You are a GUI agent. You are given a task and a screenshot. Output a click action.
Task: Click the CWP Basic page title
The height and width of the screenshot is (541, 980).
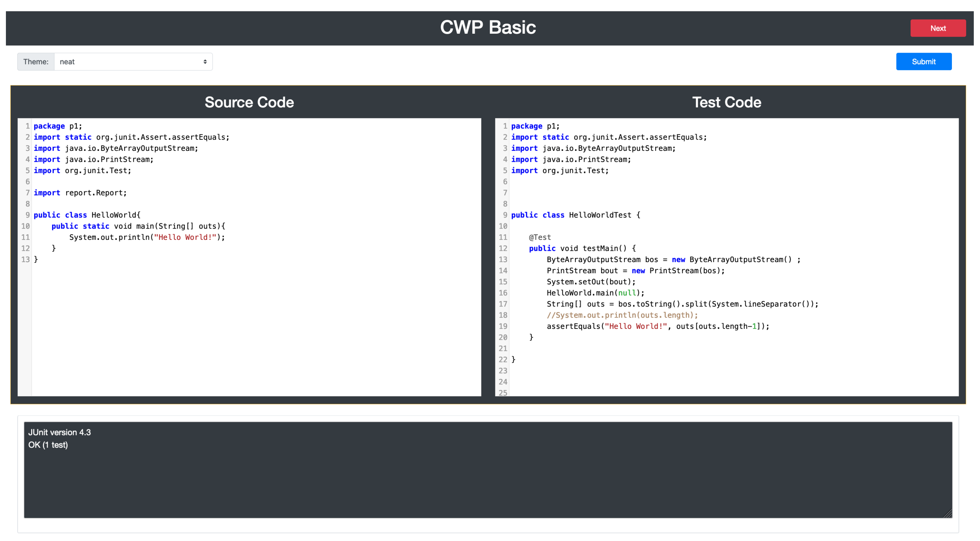click(x=488, y=28)
